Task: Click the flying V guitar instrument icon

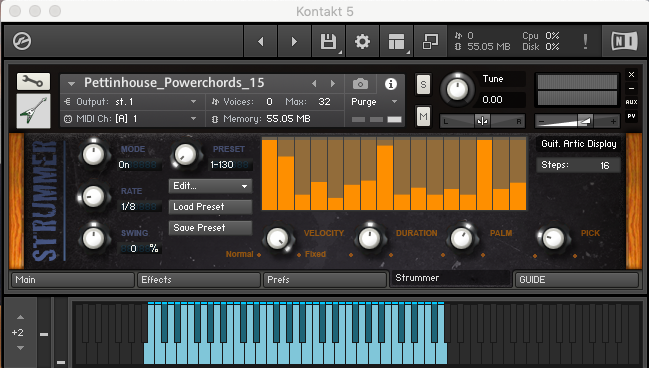Action: click(x=33, y=111)
